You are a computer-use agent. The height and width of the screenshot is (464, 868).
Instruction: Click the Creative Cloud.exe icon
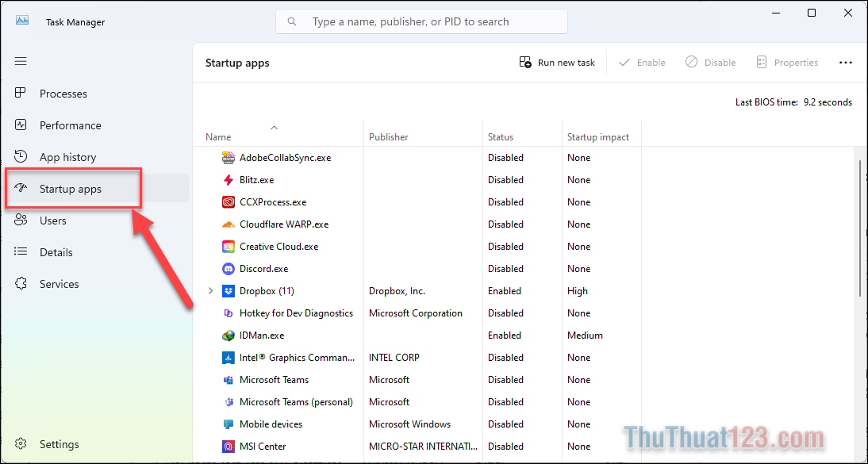[228, 247]
